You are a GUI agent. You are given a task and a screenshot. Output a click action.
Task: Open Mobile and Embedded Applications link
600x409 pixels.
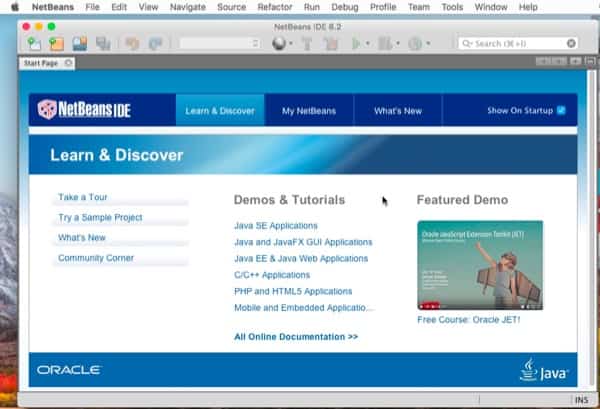pos(302,308)
